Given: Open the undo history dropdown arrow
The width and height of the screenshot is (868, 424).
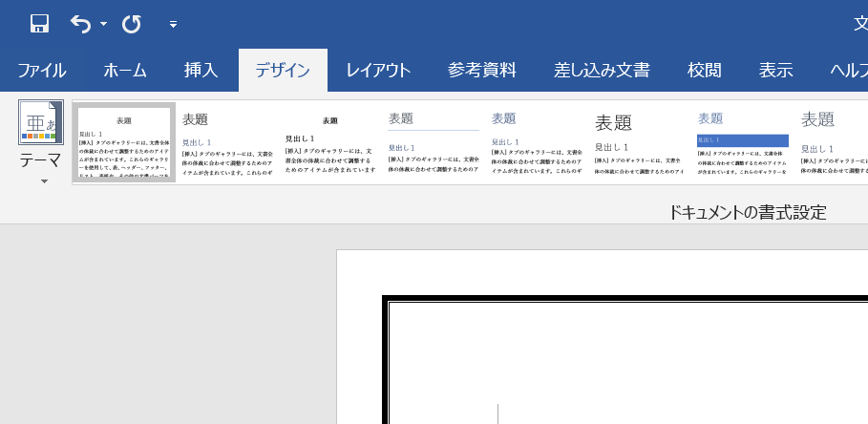Looking at the screenshot, I should pos(103,24).
